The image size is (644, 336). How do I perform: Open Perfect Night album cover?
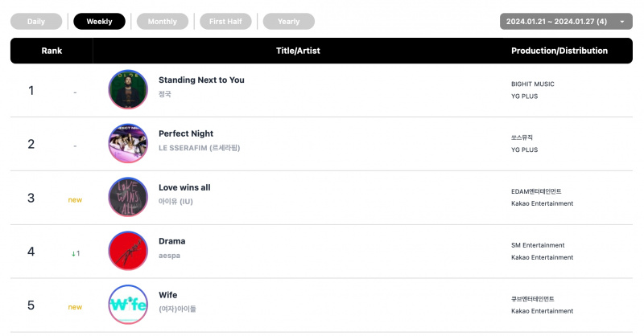(128, 143)
